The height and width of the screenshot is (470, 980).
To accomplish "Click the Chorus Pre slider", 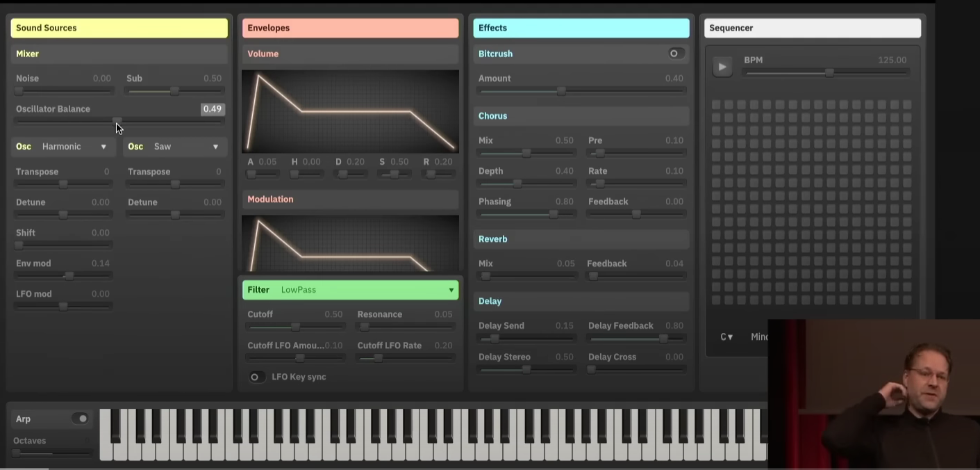I will click(636, 153).
